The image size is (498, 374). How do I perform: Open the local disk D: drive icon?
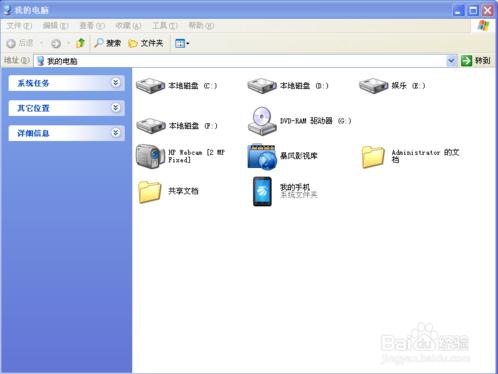(262, 86)
